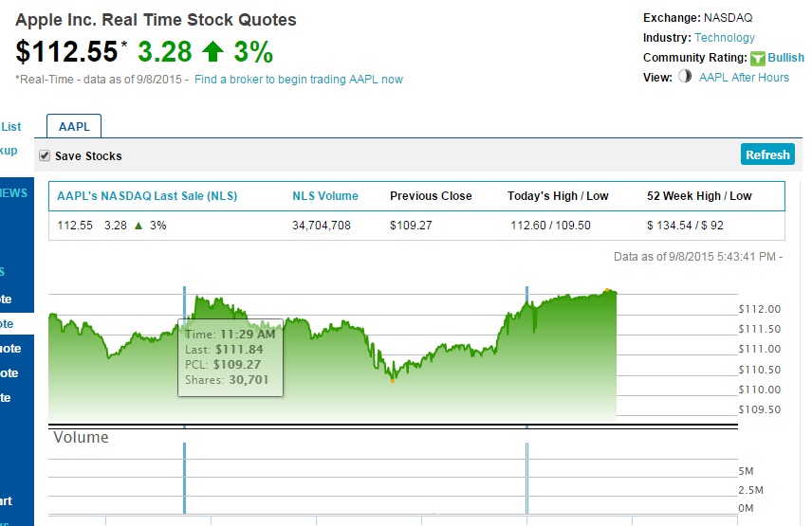Uncheck the Save Stocks checkbox
This screenshot has height=526, width=812.
[45, 155]
